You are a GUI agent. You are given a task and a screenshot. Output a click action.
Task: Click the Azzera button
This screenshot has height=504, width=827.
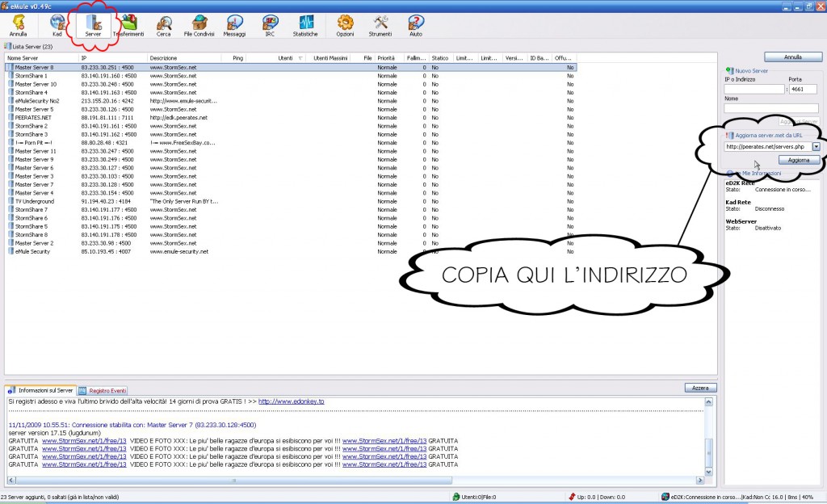coord(700,388)
